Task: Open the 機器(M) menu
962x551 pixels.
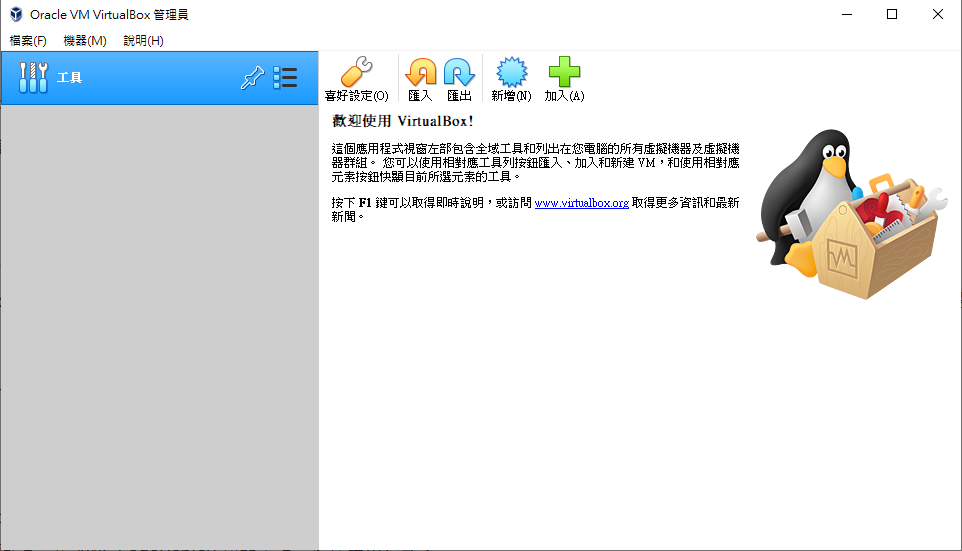Action: [x=85, y=40]
